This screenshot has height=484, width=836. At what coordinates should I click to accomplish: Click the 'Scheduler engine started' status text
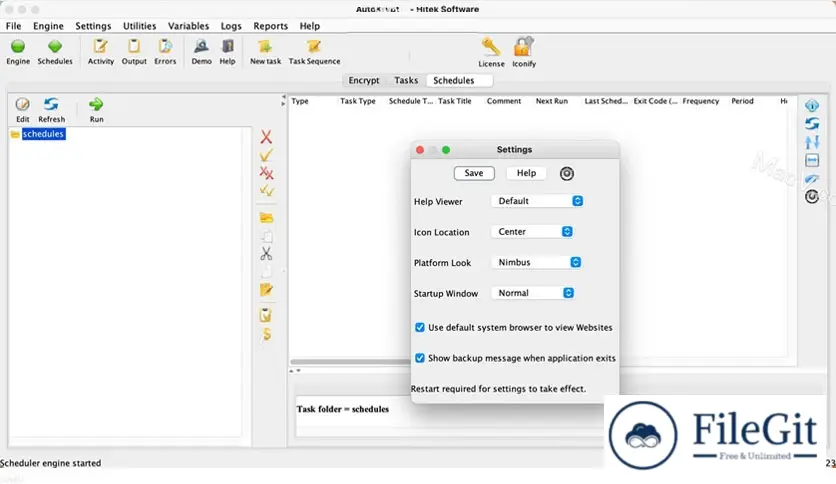tap(51, 463)
